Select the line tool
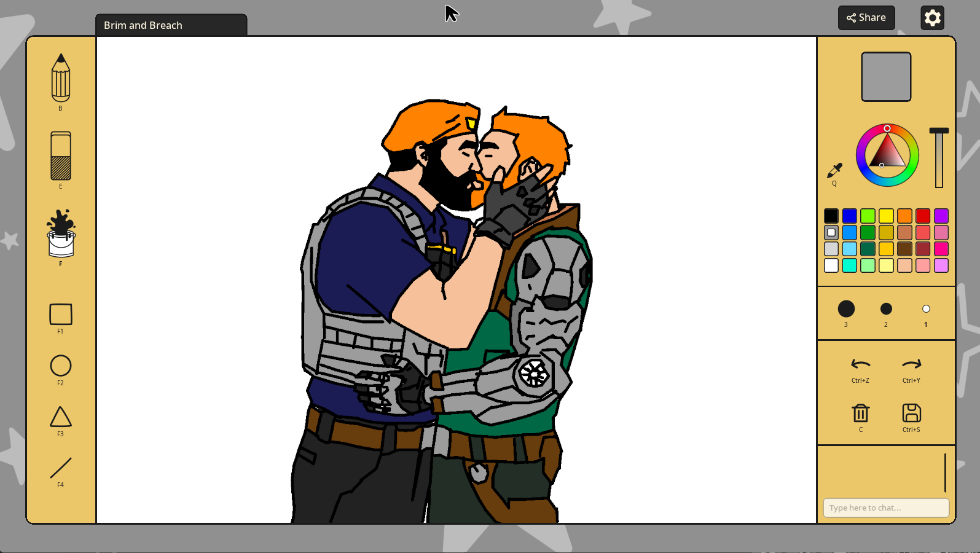Viewport: 980px width, 553px height. (x=61, y=468)
